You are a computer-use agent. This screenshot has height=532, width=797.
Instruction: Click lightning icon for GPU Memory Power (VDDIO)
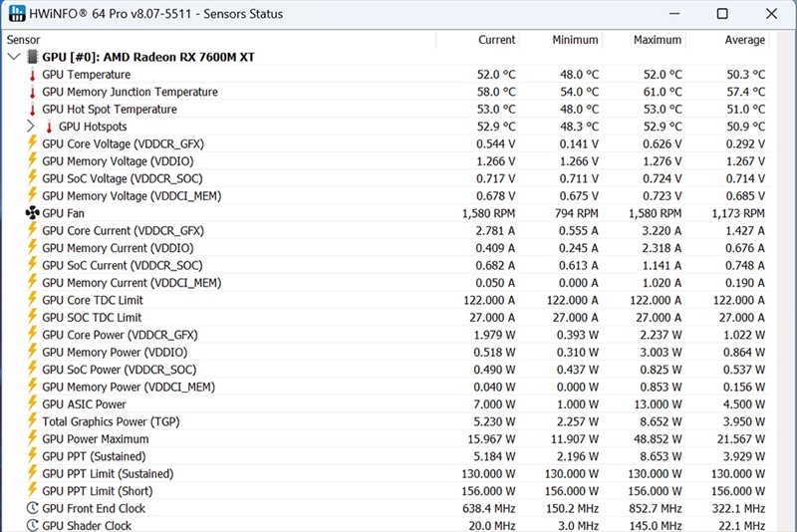pyautogui.click(x=32, y=352)
